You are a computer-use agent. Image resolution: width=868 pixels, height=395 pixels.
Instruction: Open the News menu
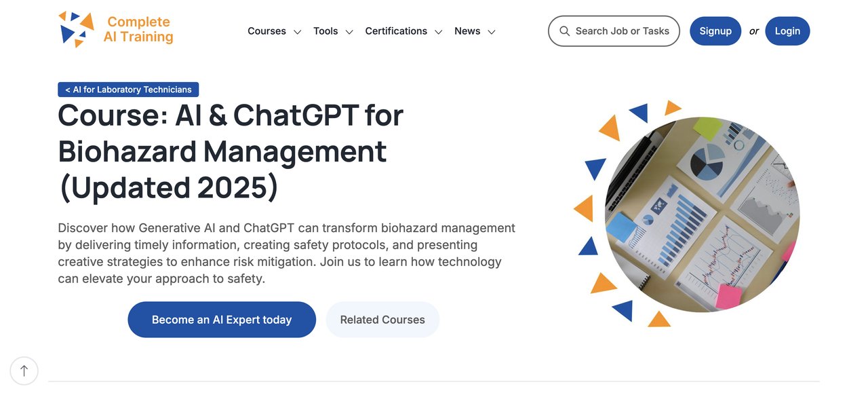[467, 31]
